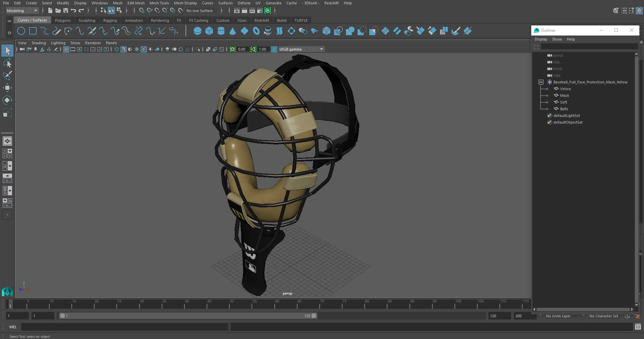Select the NURBS square tool
This screenshot has width=644, height=339.
[x=33, y=31]
